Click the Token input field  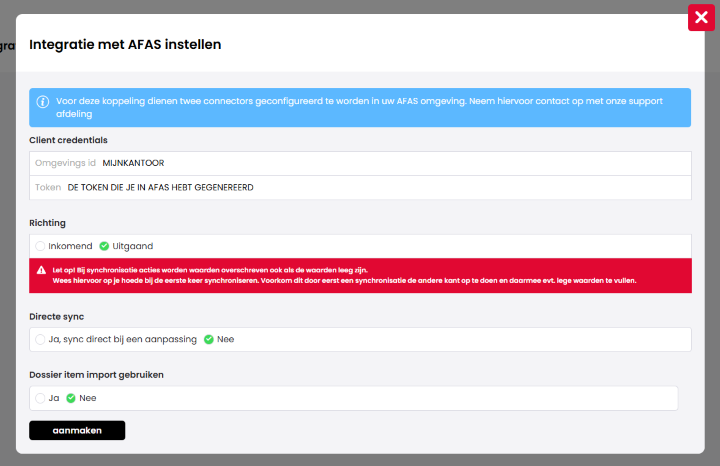(x=360, y=187)
